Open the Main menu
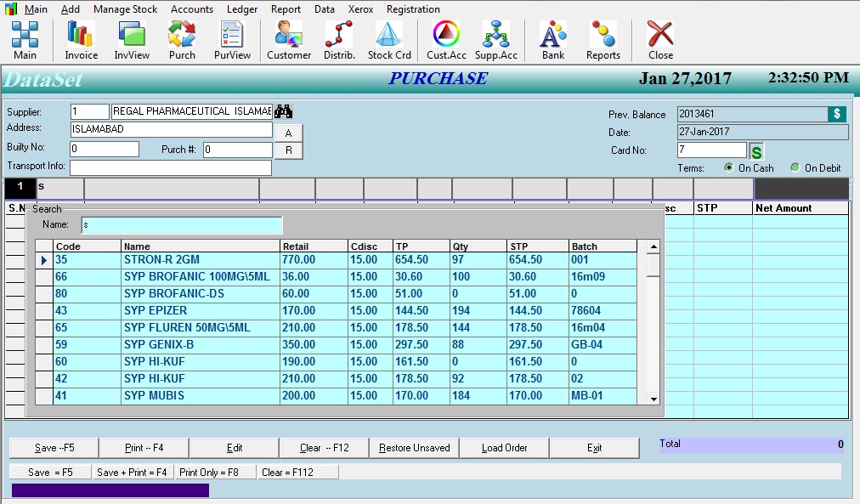The image size is (860, 504). [x=36, y=9]
